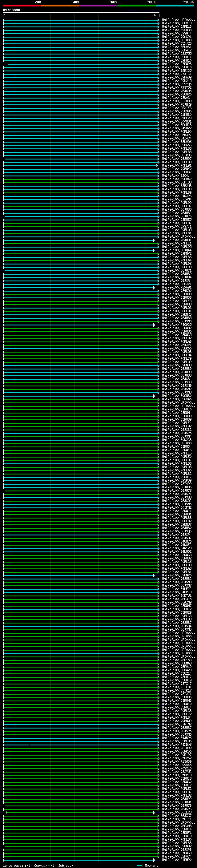The height and width of the screenshot is (868, 197).
Task: Select subject label UniRef100_B5A528
Action: pos(177,125)
